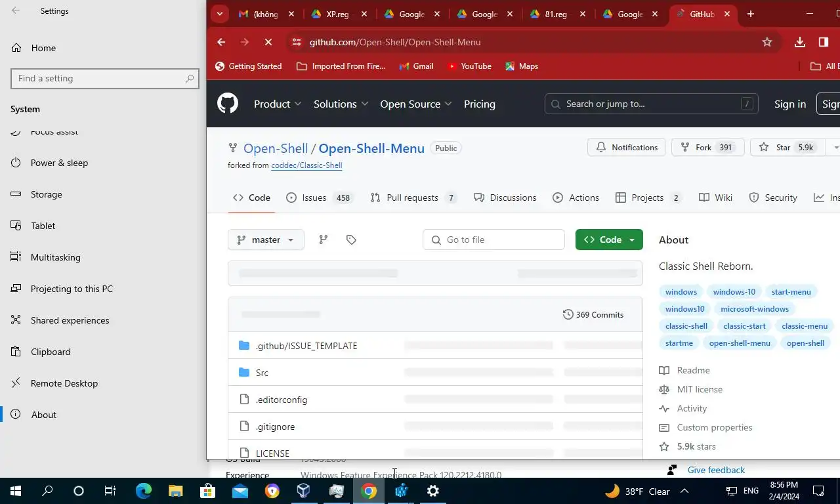The width and height of the screenshot is (840, 504).
Task: Click the GitHub octocat logo
Action: (x=228, y=104)
